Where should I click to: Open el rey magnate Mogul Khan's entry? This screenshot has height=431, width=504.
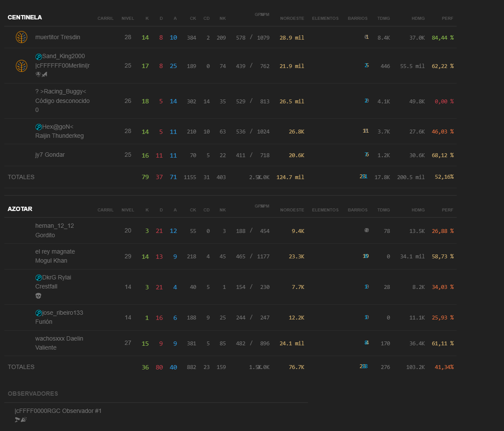click(x=55, y=256)
